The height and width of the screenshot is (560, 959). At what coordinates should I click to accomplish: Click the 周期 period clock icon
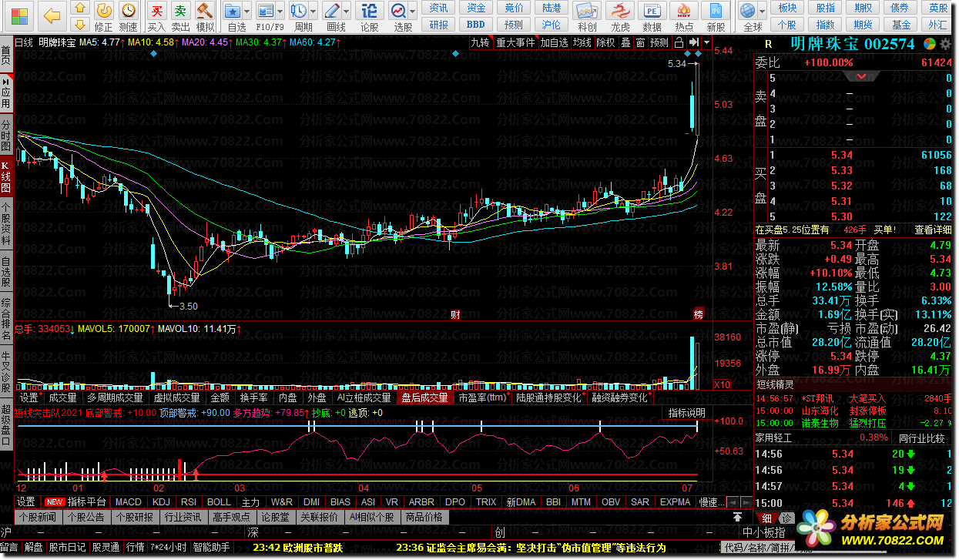click(300, 11)
